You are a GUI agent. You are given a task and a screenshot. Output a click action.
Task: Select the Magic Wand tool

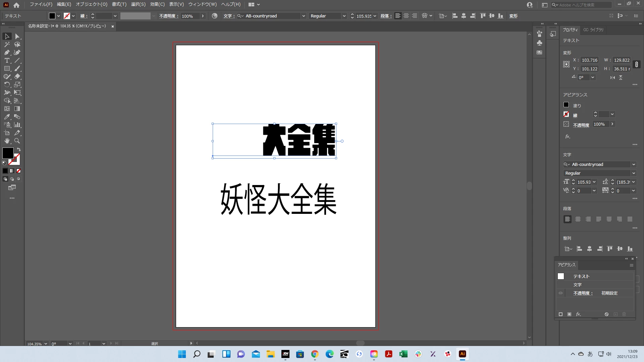[7, 45]
